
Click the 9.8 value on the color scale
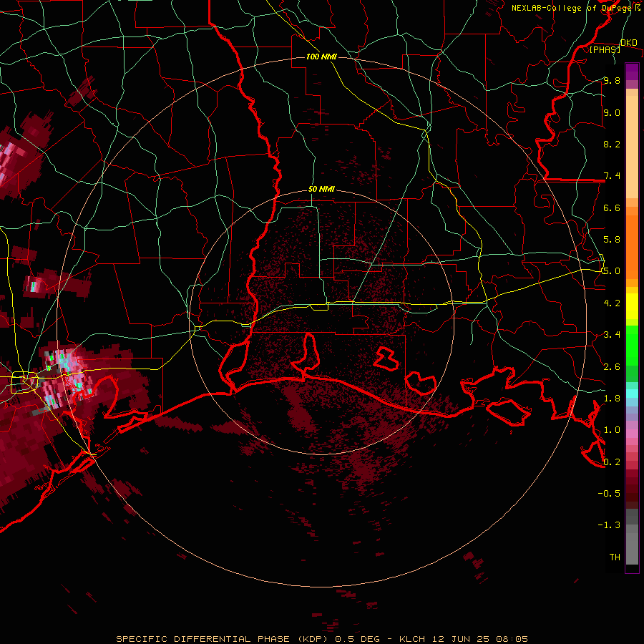pos(612,80)
